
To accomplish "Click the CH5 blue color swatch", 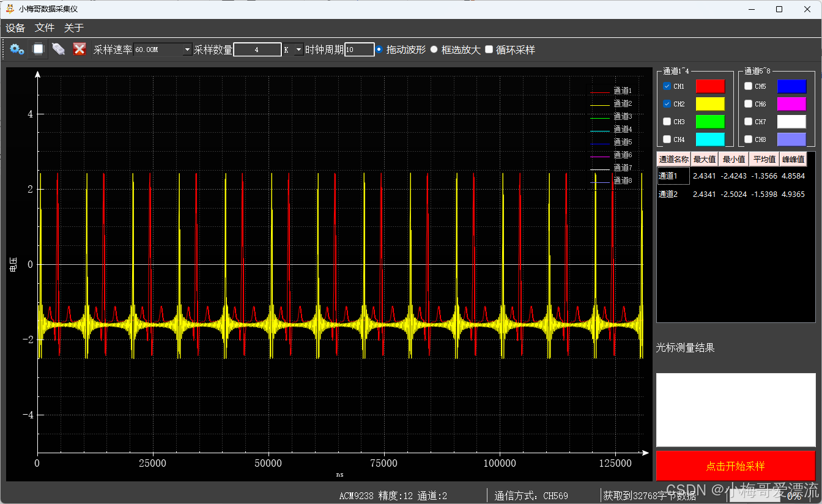I will click(x=792, y=86).
